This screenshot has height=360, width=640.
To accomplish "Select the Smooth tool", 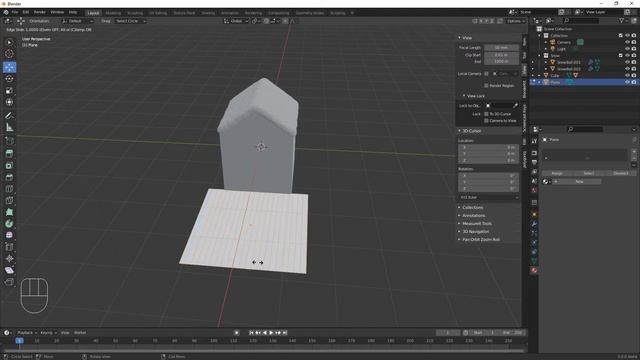I will click(9, 235).
